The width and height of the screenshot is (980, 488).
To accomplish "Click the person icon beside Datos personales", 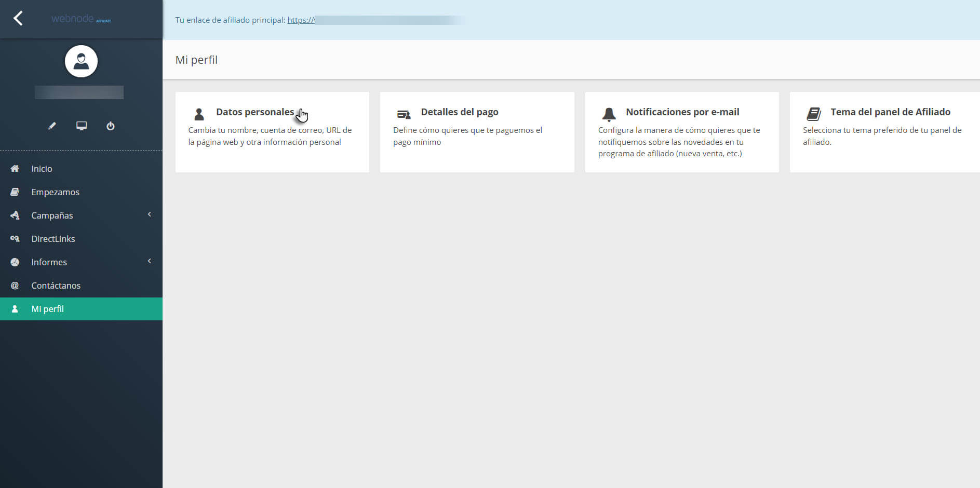I will (199, 114).
